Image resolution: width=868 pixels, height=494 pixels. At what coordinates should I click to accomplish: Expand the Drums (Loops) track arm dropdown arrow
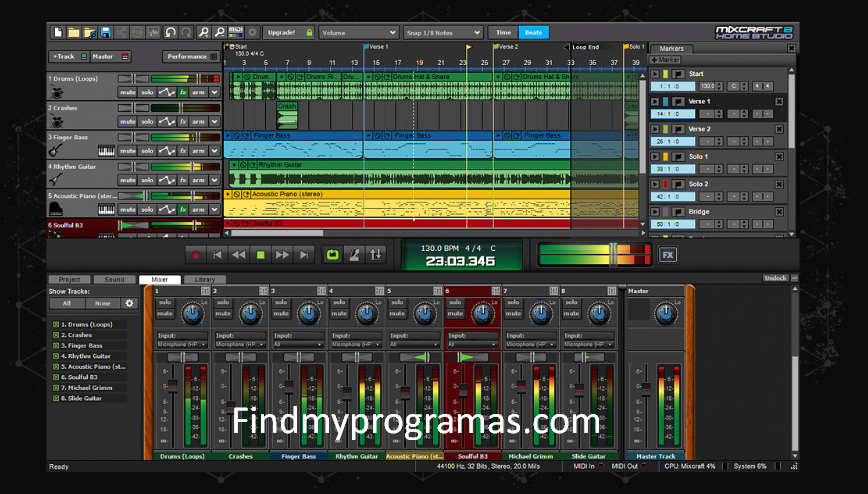pos(215,92)
